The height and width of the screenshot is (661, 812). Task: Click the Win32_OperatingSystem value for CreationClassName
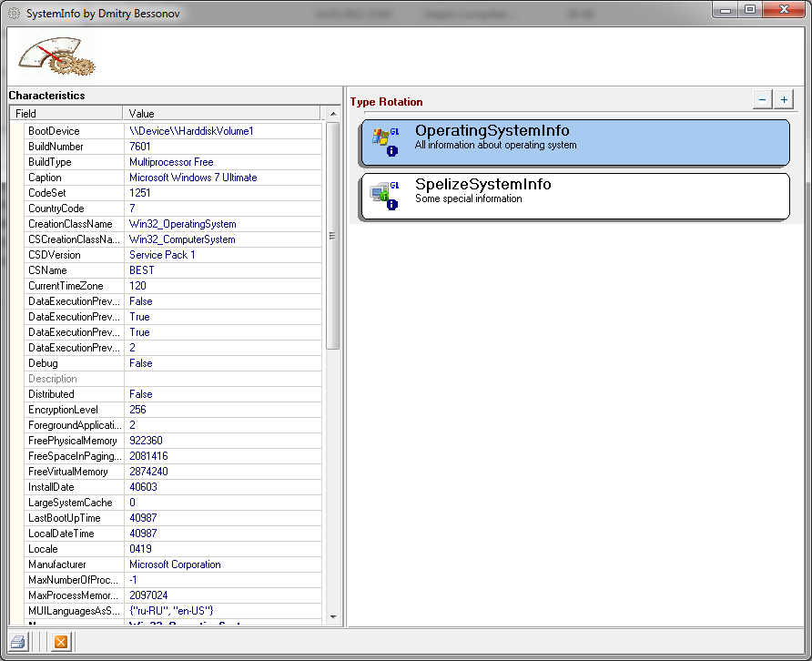(183, 224)
